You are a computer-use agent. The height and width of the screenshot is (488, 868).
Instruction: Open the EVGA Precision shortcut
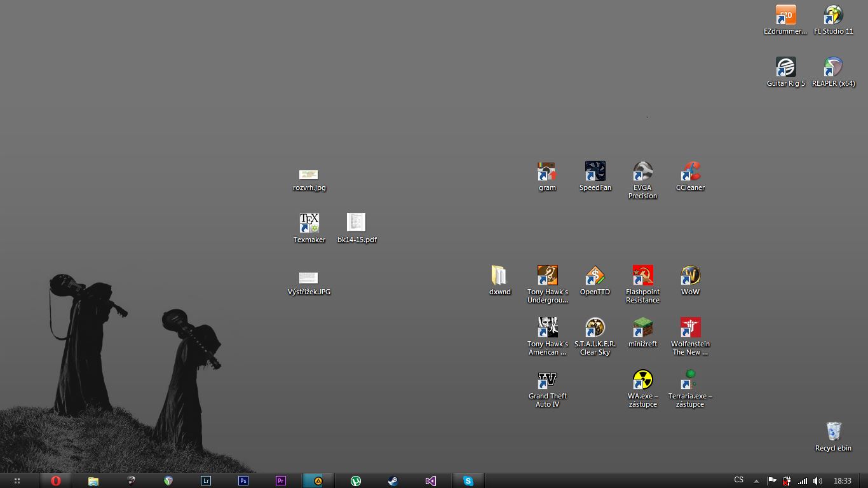pos(642,180)
